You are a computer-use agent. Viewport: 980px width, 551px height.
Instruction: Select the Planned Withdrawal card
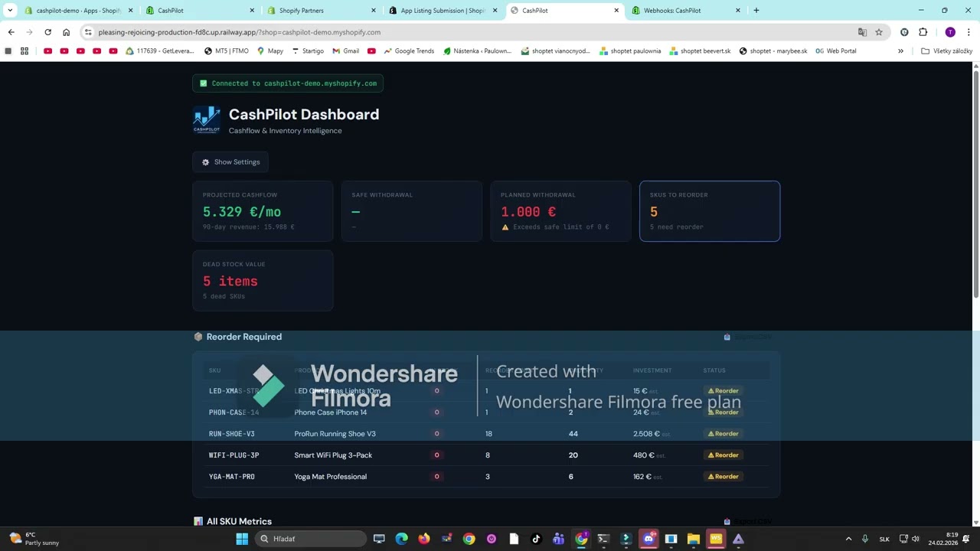(560, 211)
